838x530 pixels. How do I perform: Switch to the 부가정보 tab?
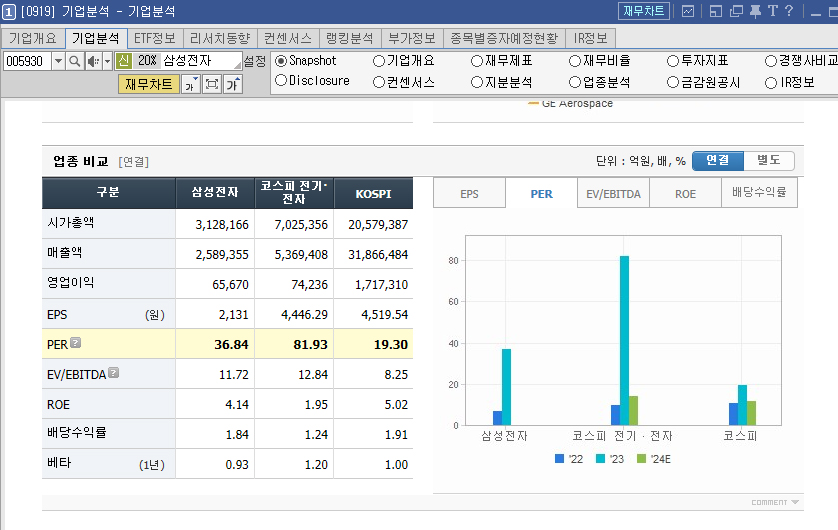(412, 38)
